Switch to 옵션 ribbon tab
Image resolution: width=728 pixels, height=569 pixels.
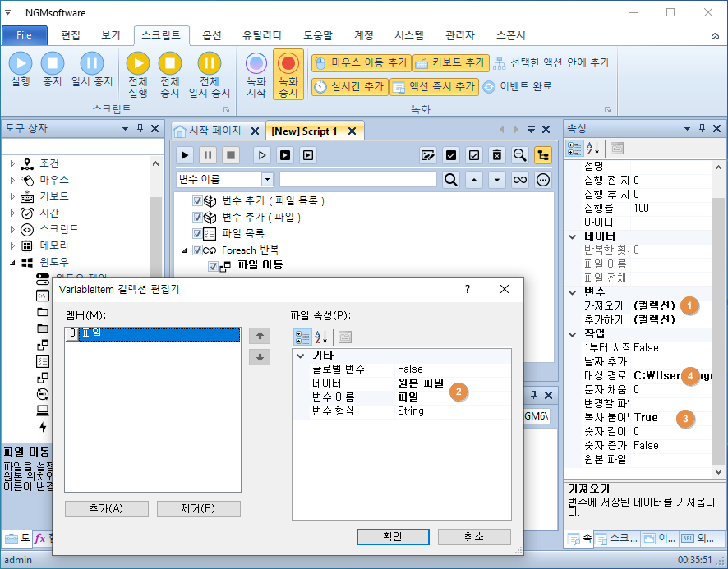212,35
